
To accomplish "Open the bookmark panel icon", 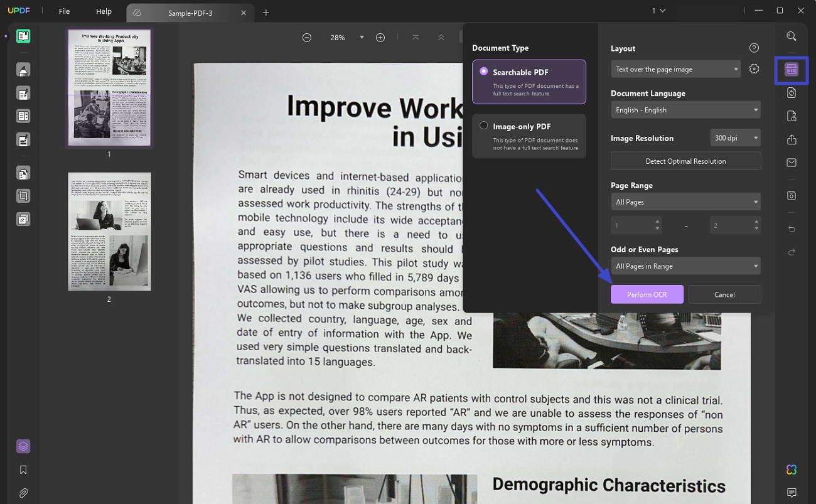I will click(x=23, y=469).
